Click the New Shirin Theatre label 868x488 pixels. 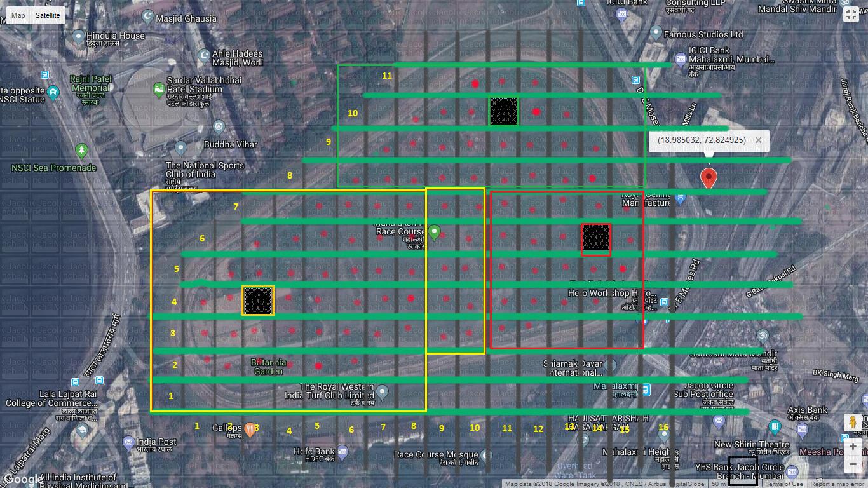coord(752,444)
